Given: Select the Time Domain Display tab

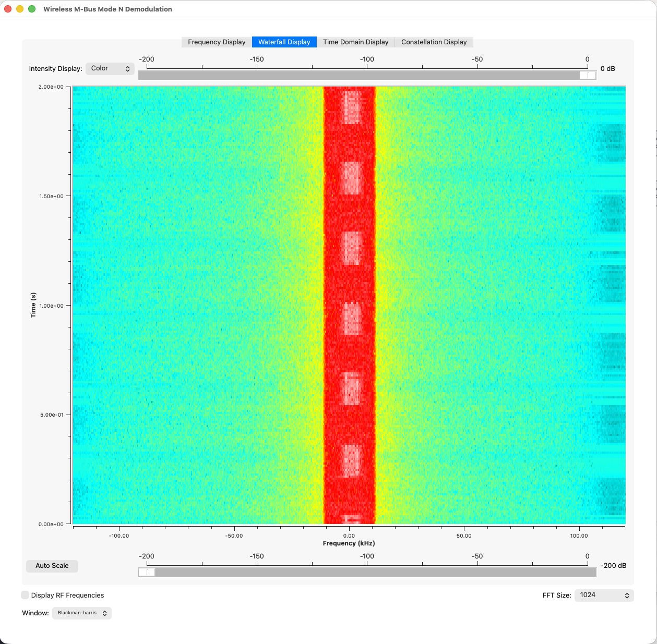Looking at the screenshot, I should coord(356,42).
